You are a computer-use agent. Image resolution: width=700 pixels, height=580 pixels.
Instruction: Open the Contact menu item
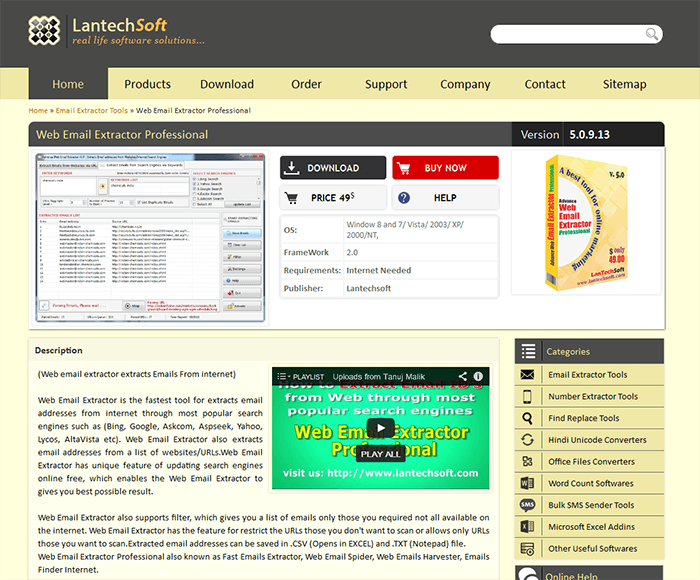click(x=545, y=84)
